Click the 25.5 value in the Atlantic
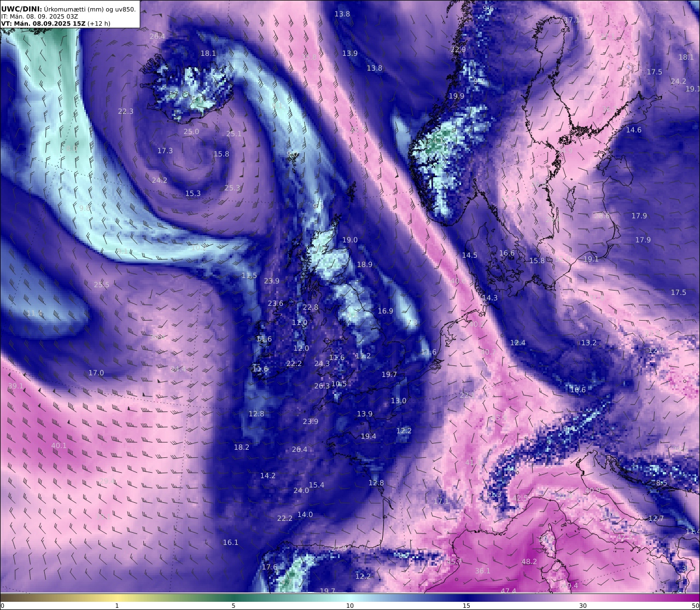The width and height of the screenshot is (700, 610). (102, 285)
